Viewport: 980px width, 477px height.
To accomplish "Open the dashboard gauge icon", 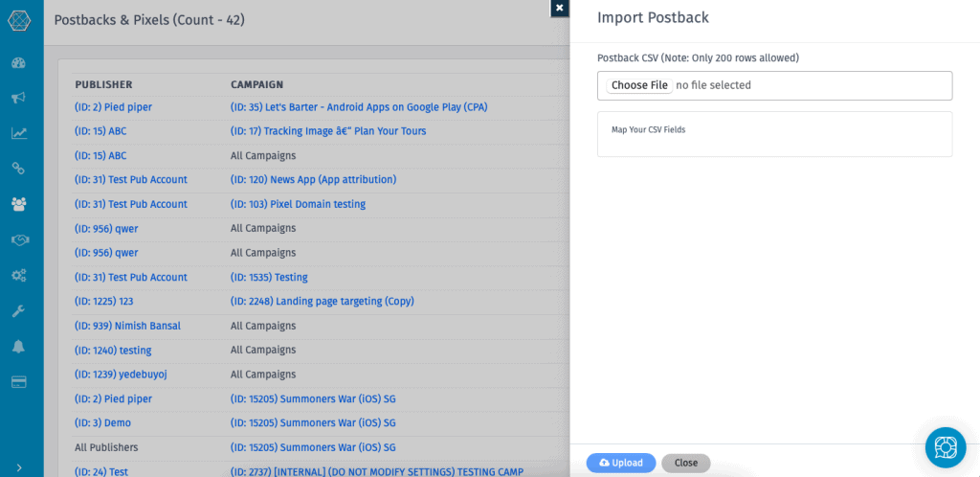I will 19,62.
